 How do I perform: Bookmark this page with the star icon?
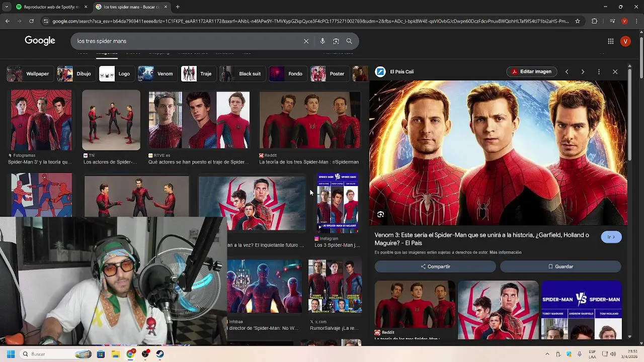point(578,21)
